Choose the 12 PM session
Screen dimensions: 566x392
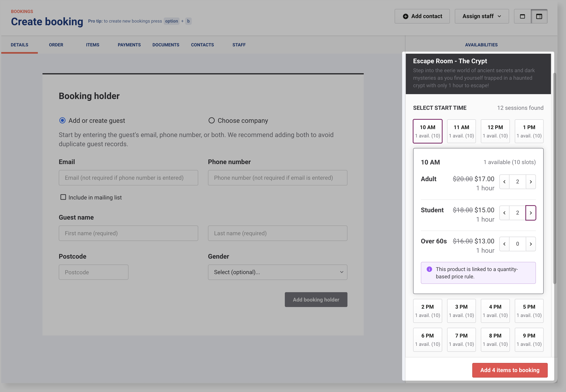click(x=495, y=131)
